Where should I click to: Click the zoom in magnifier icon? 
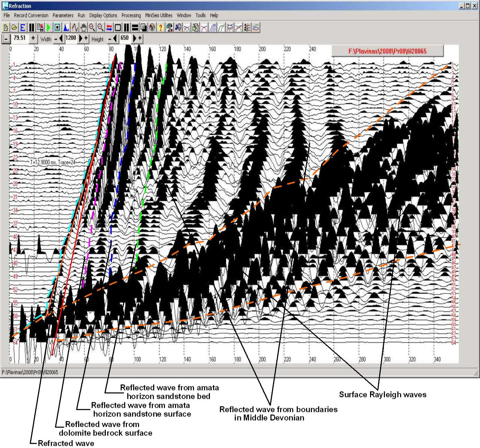click(x=92, y=28)
